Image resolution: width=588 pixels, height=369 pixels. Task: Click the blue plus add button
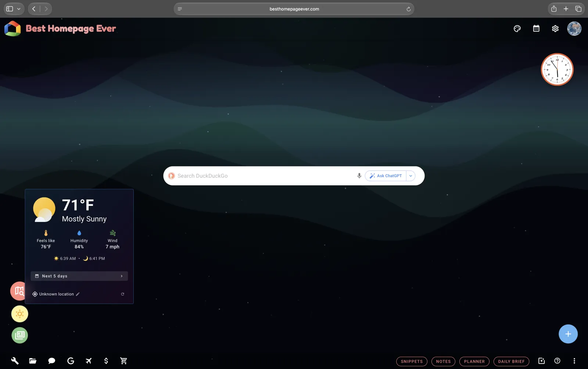(568, 334)
